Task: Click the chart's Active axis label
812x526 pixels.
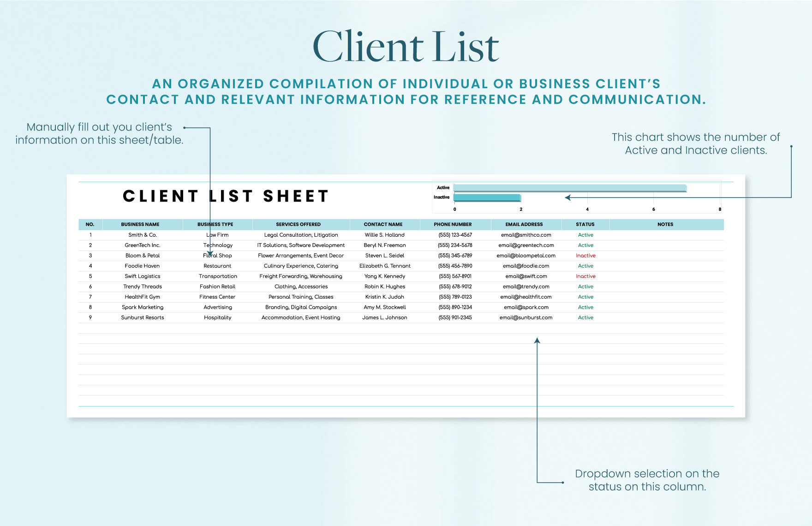Action: [443, 187]
